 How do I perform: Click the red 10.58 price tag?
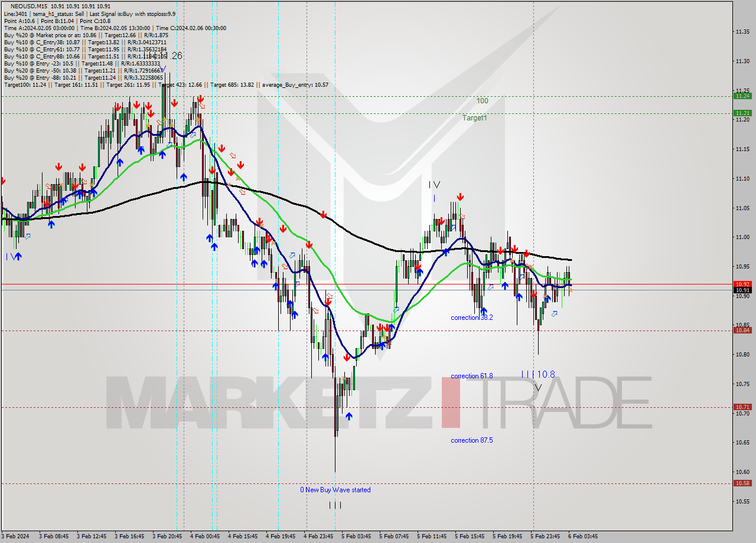[x=742, y=483]
